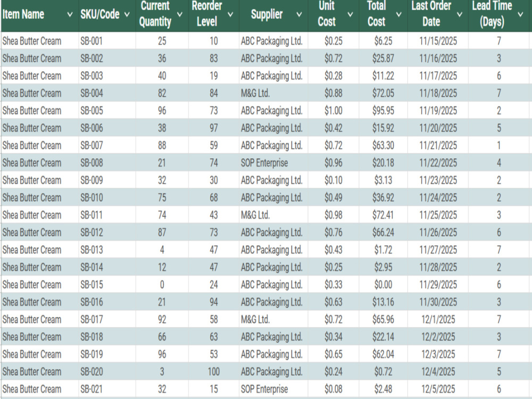Screen dimensions: 532x399
Task: Click the current quantity 0 cell
Action: 162,285
